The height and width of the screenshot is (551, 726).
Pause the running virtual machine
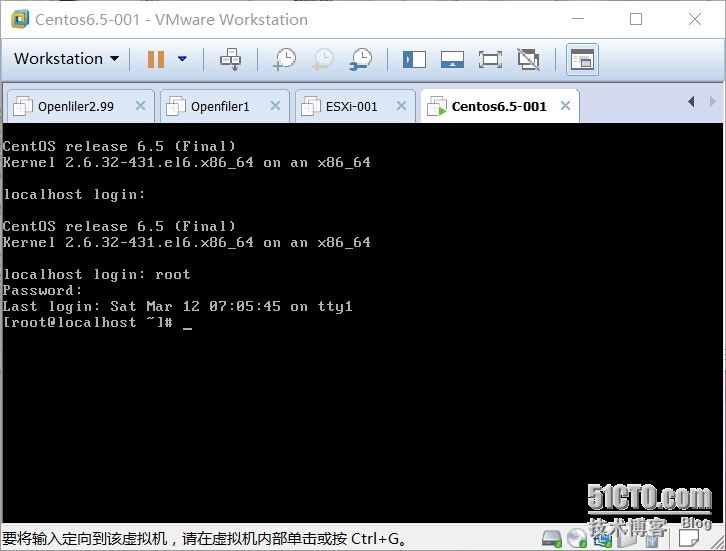click(156, 59)
